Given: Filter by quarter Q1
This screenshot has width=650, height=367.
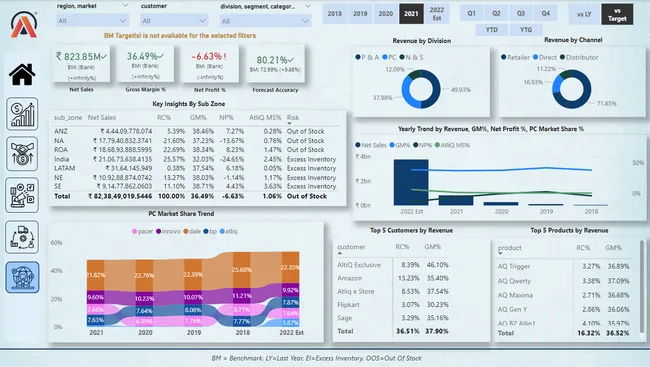Looking at the screenshot, I should coord(472,13).
